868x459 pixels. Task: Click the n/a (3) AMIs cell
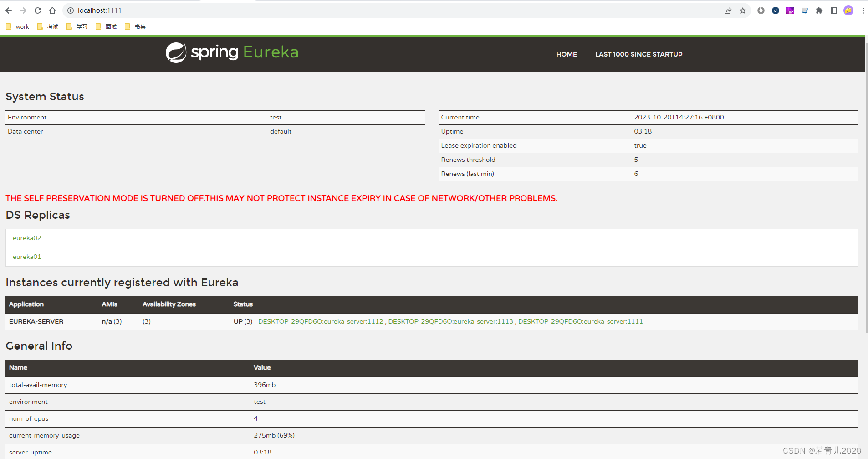tap(112, 321)
